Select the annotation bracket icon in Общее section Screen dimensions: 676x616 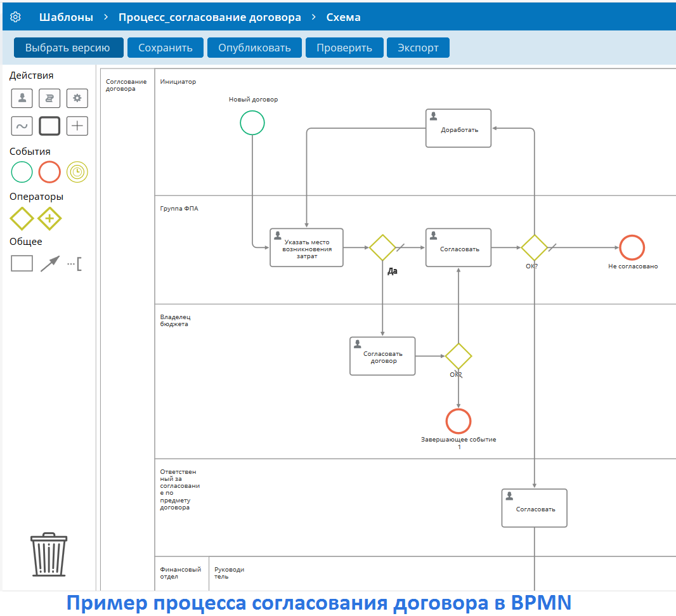tap(75, 263)
